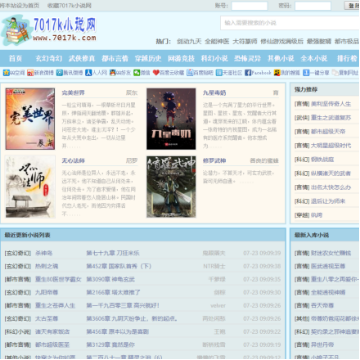Open 九阳帝尊 in recent updates

click(x=47, y=292)
